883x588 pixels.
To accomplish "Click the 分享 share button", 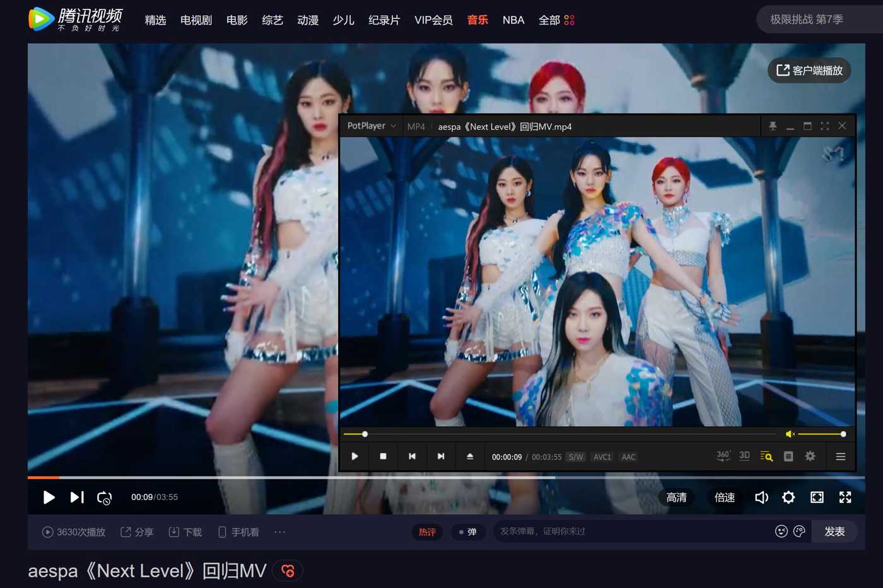I will (137, 532).
